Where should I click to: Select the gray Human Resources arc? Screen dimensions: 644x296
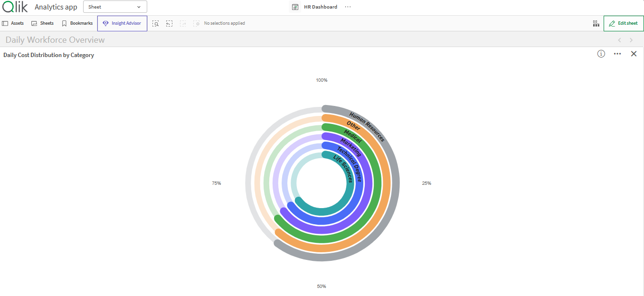click(x=395, y=190)
